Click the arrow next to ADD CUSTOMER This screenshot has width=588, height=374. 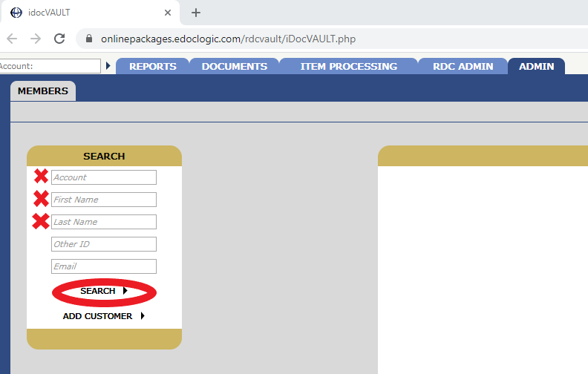143,316
